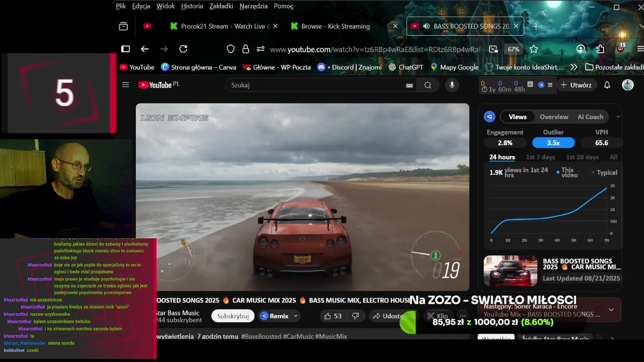Expand the YouTube Mix playlist chevron

[611, 310]
